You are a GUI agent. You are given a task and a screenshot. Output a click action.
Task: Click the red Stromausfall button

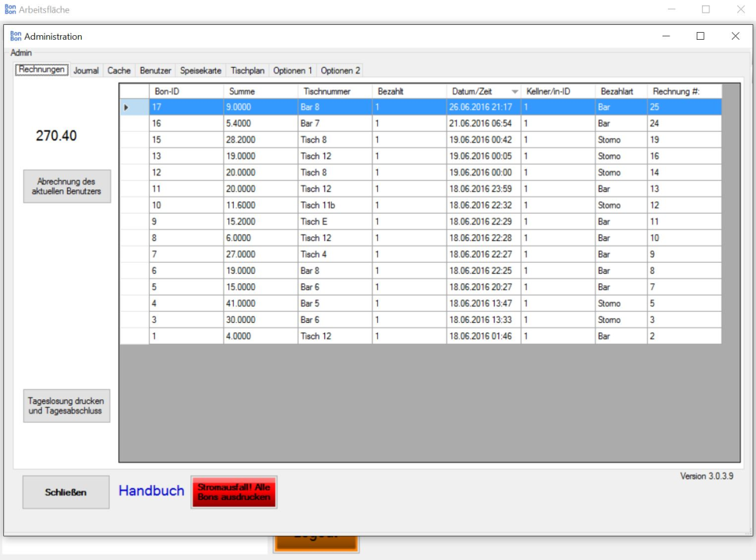[x=234, y=491]
